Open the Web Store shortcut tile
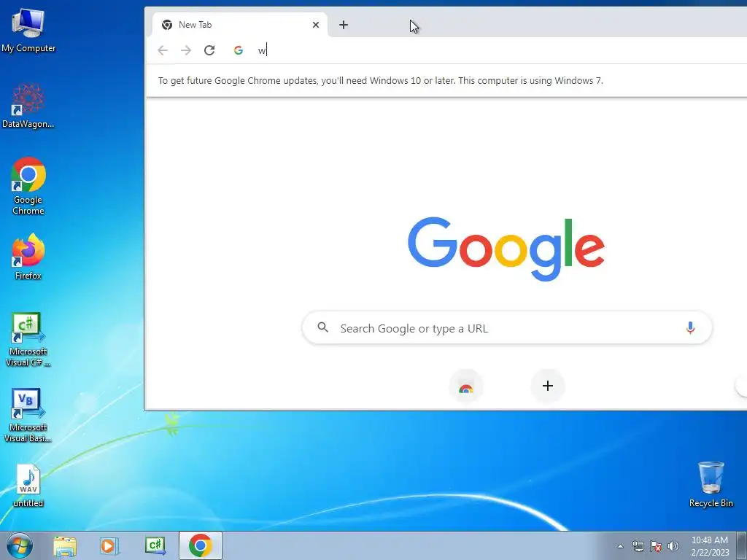Viewport: 747px width, 560px height. [466, 386]
